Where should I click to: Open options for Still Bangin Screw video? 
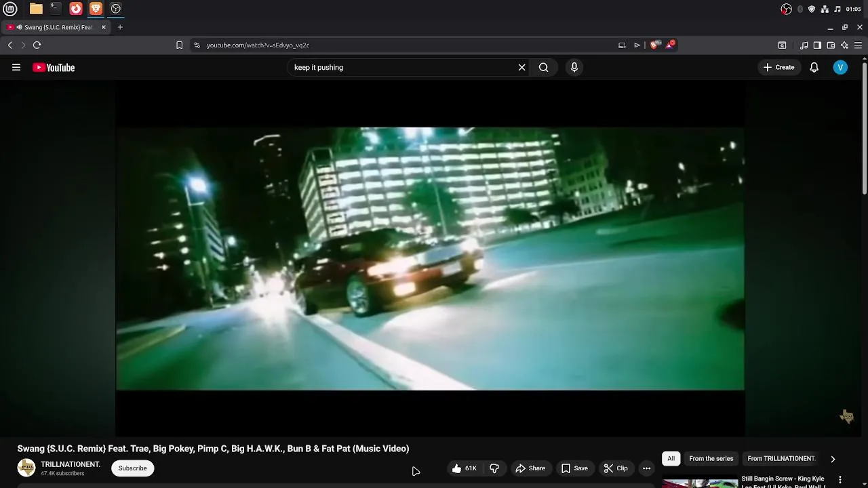coord(840,479)
